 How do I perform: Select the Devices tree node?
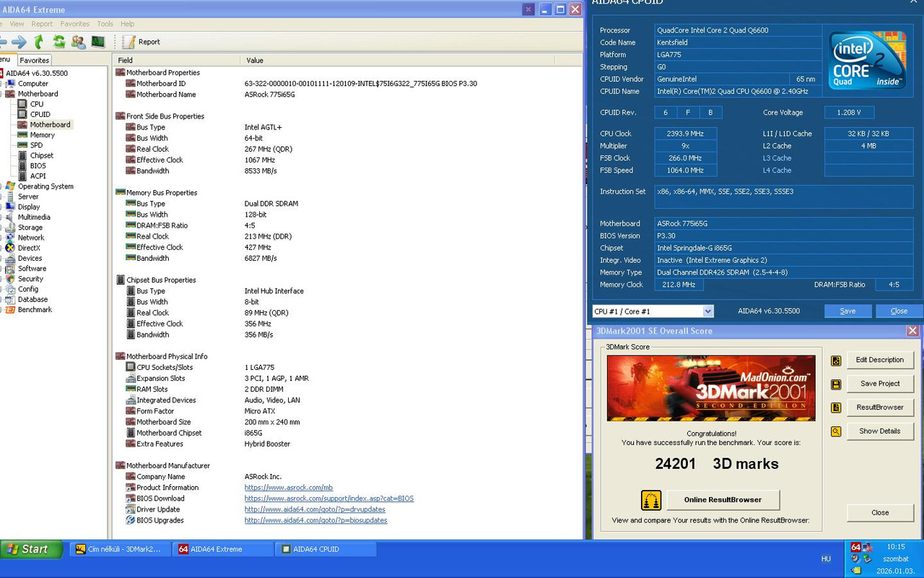pyautogui.click(x=30, y=258)
